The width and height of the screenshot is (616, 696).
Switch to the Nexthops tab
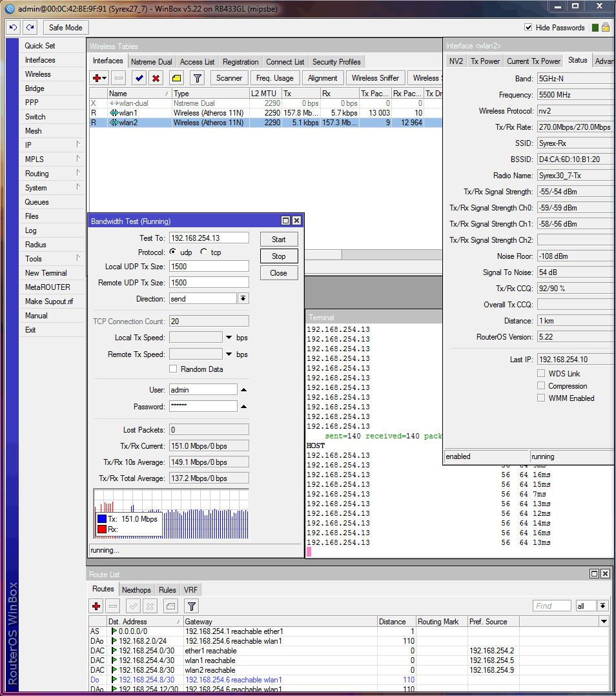pos(136,590)
